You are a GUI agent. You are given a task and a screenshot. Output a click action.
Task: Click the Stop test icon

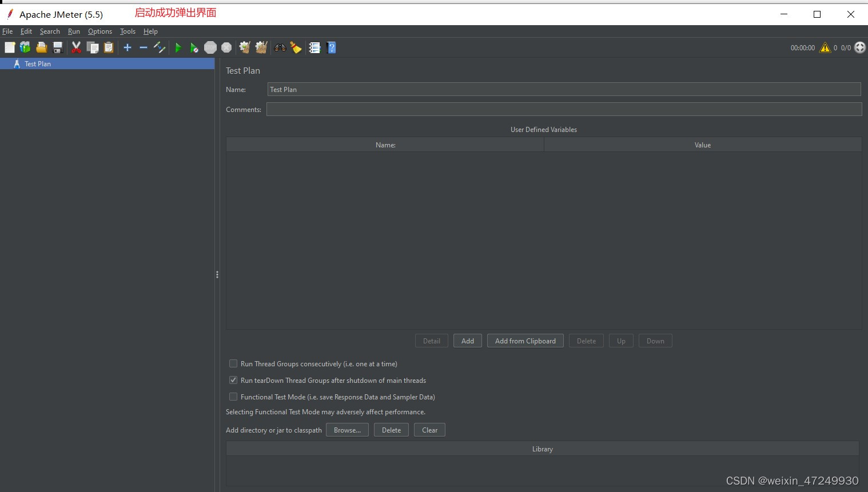210,47
